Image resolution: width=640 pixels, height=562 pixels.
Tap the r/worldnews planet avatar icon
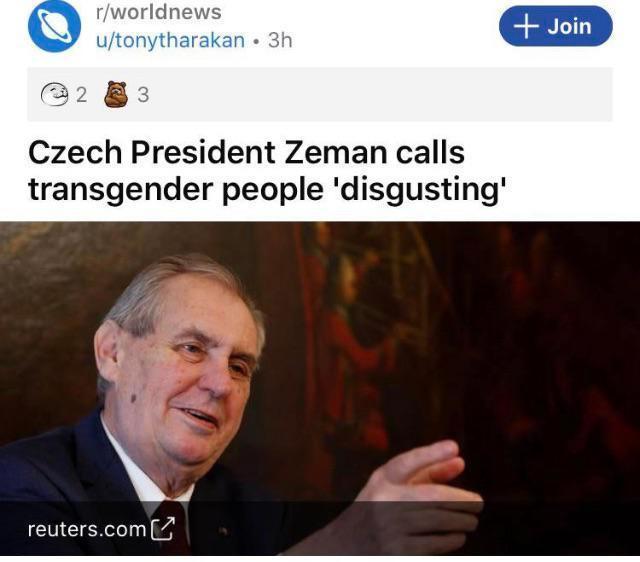pyautogui.click(x=53, y=27)
